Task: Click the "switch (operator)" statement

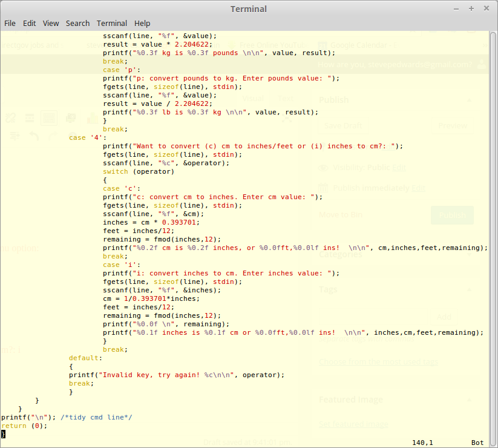Action: 138,171
